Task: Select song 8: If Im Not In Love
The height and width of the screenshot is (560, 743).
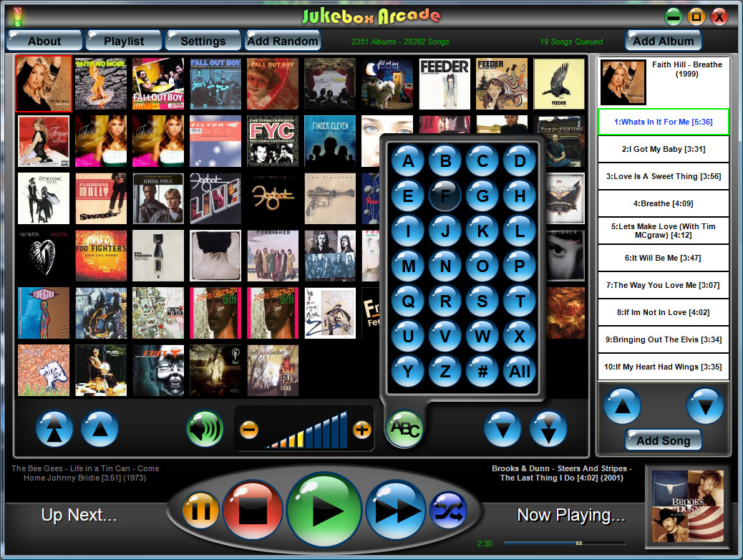Action: point(664,312)
